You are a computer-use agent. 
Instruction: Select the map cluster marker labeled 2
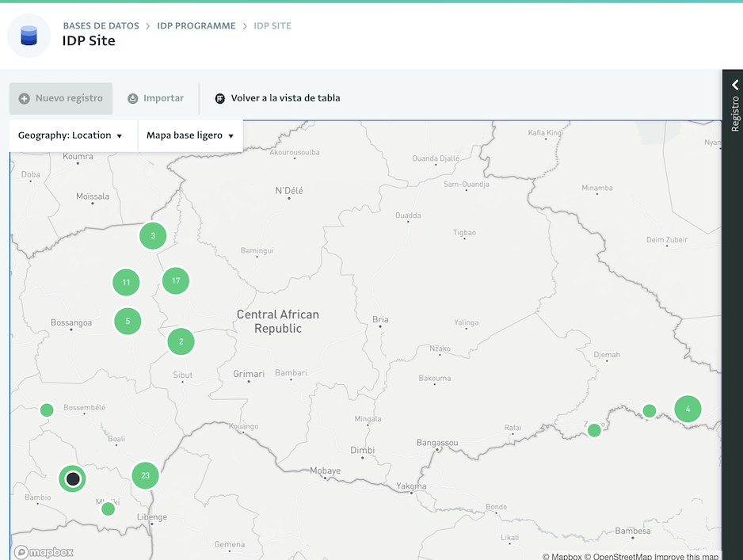point(181,341)
